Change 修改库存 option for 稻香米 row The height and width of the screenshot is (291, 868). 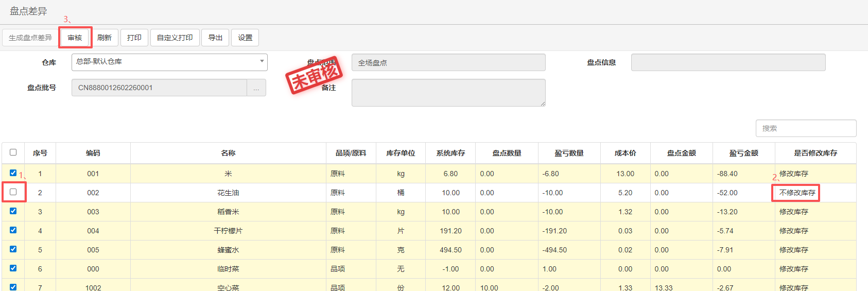tap(793, 212)
